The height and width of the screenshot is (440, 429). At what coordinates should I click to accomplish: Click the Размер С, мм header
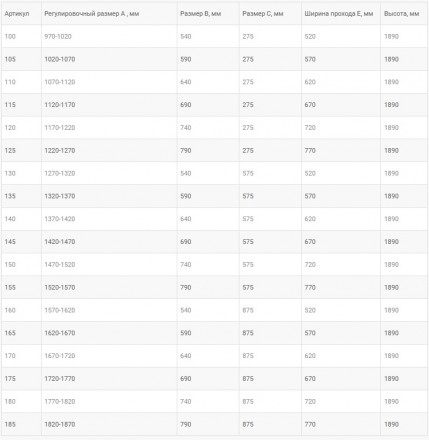263,14
